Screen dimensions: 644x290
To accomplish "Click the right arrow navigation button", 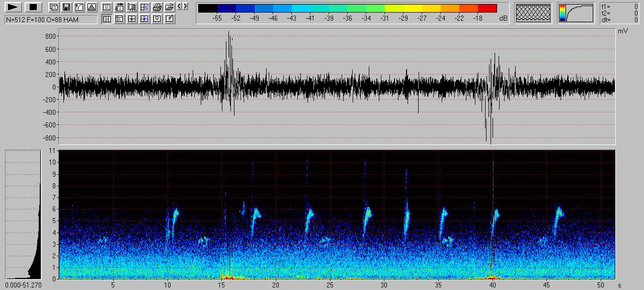I will click(x=185, y=7).
